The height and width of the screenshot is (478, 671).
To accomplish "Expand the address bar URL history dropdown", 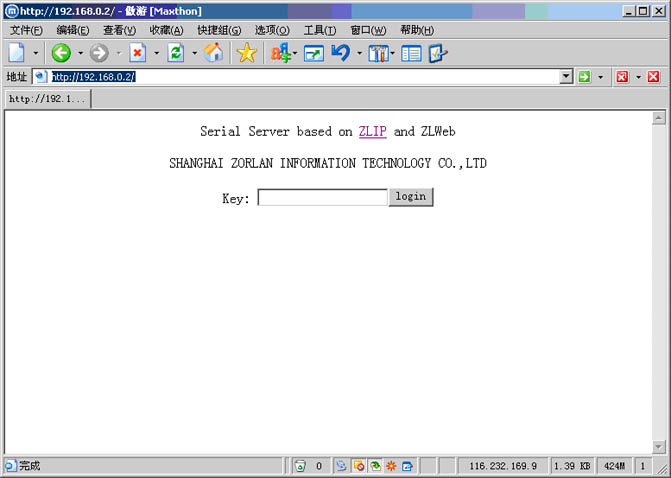I will coord(566,76).
